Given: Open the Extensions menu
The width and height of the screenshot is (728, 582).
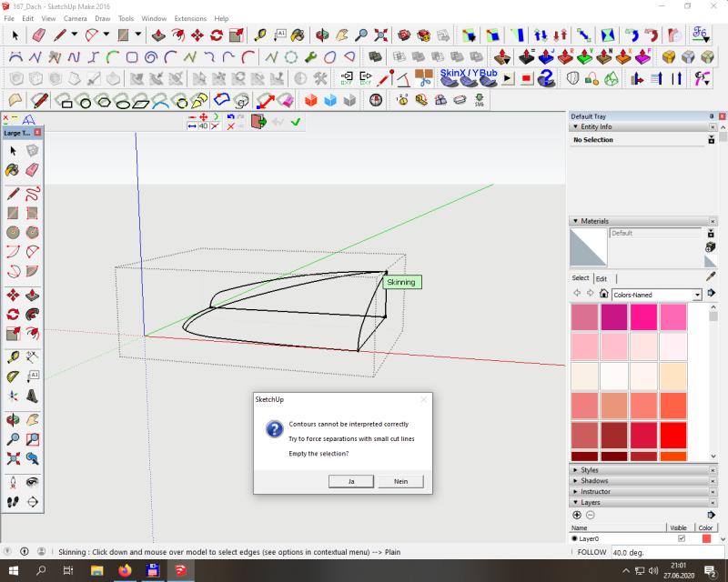Looking at the screenshot, I should tap(190, 18).
